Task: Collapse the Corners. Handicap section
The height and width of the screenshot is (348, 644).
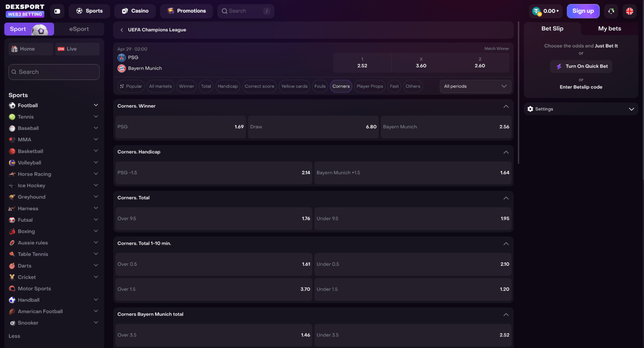Action: [506, 152]
